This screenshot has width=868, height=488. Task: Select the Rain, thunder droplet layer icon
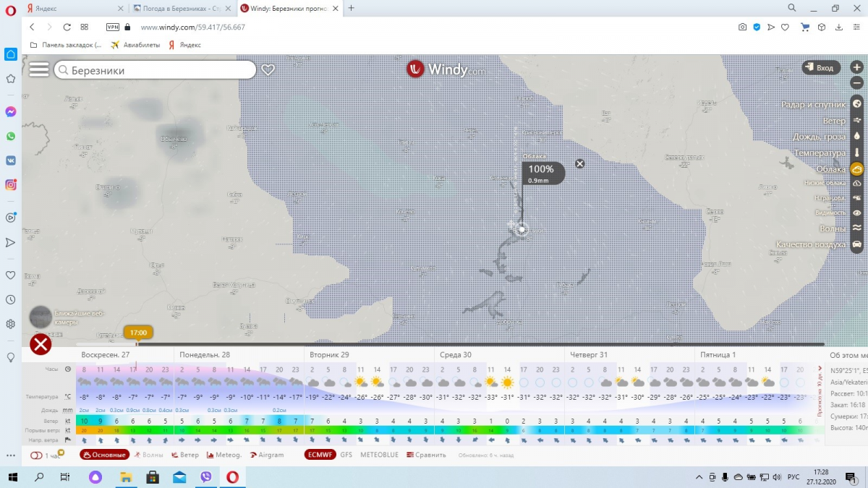pos(856,137)
